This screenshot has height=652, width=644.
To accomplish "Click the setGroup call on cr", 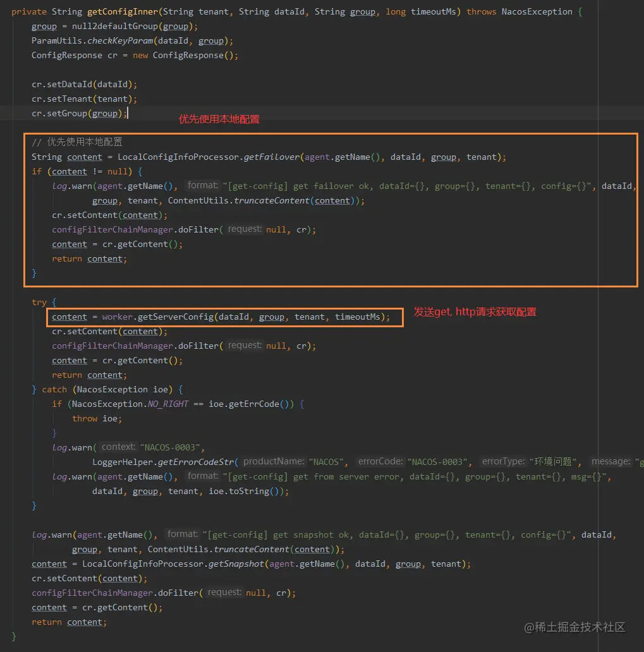I will [67, 114].
